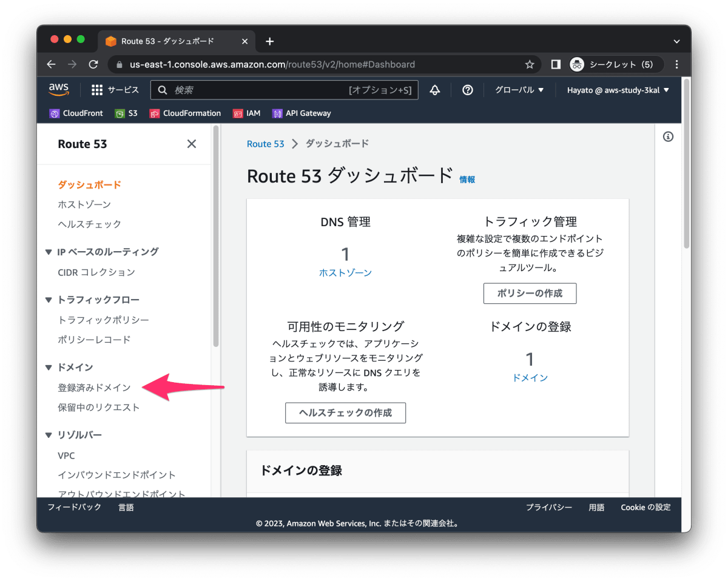Click the ポリシーの作成 button
Viewport: 728px width, 581px height.
click(x=530, y=293)
